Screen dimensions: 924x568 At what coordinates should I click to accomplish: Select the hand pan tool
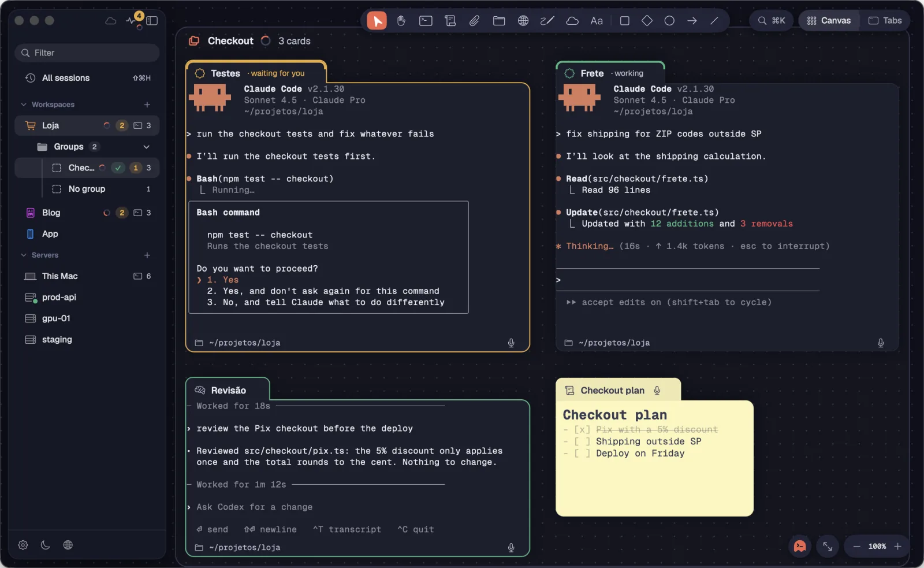click(401, 21)
